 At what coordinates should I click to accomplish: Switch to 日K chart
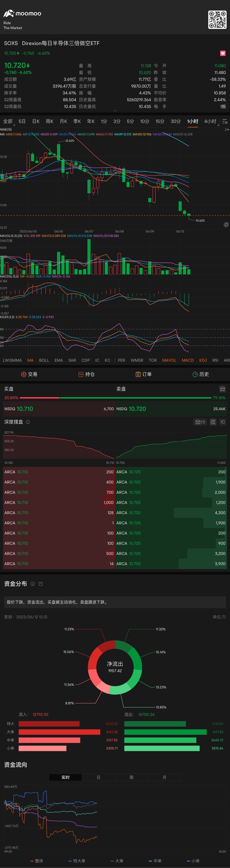(36, 121)
